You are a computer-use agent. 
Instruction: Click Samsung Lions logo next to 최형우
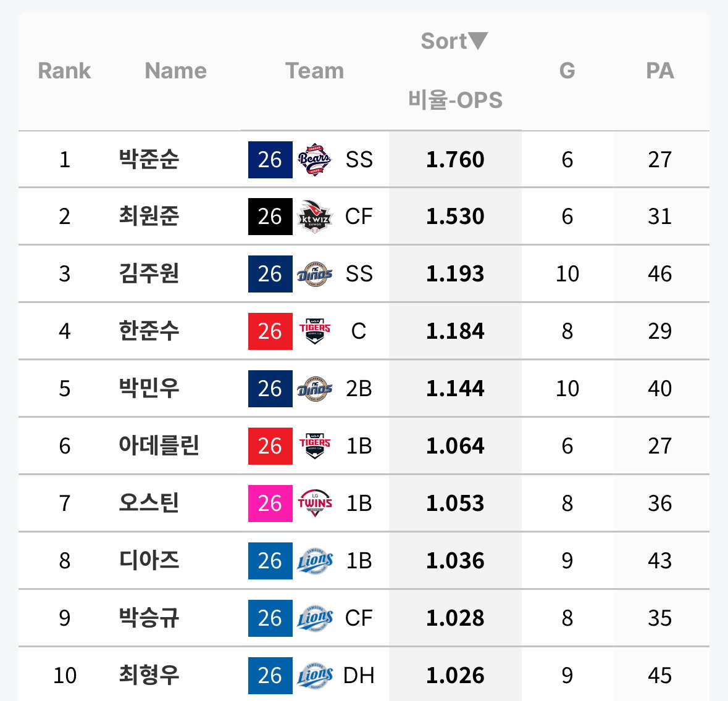[314, 676]
